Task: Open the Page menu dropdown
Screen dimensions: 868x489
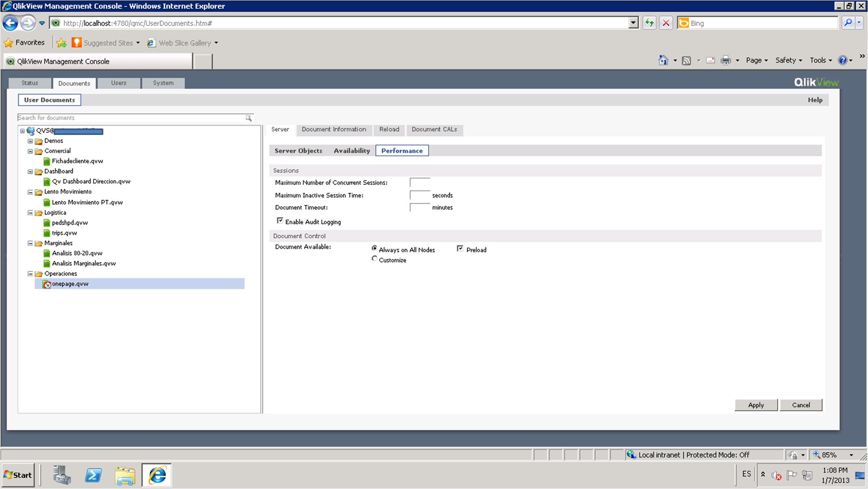Action: [x=757, y=61]
